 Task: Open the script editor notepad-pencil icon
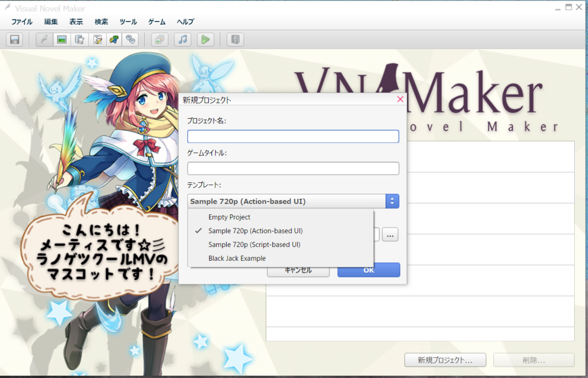(97, 40)
